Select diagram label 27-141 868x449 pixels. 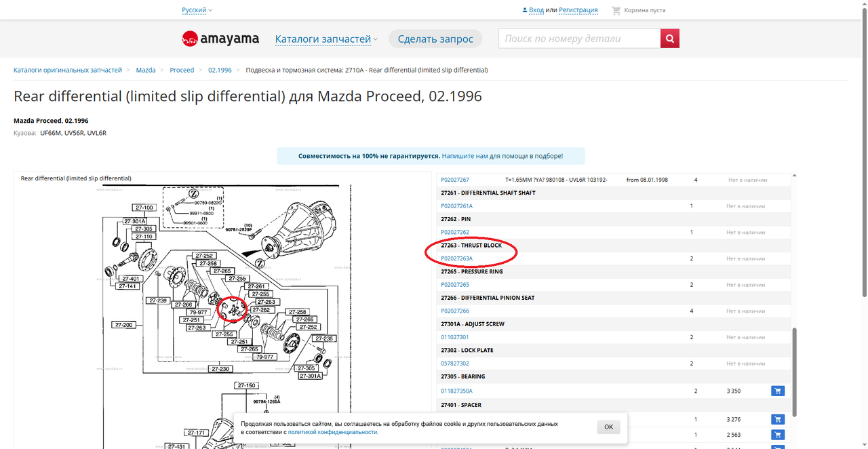click(129, 286)
